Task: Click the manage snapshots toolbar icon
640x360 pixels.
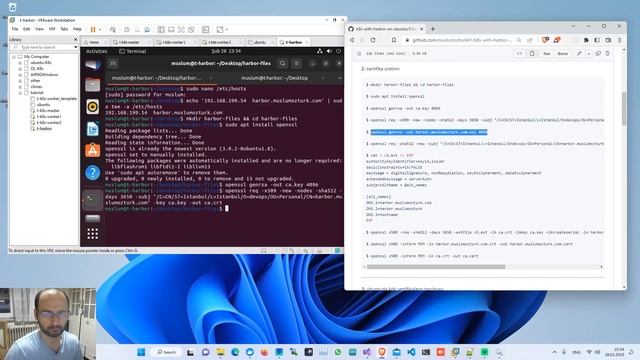Action: pos(147,29)
